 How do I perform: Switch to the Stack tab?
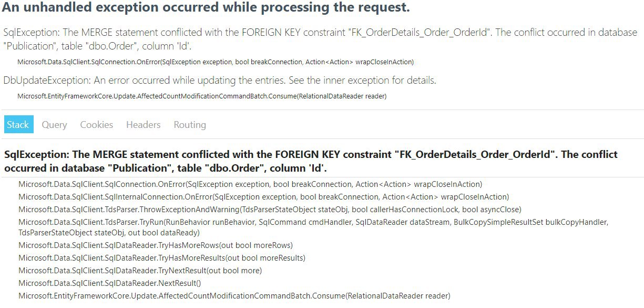[x=19, y=125]
